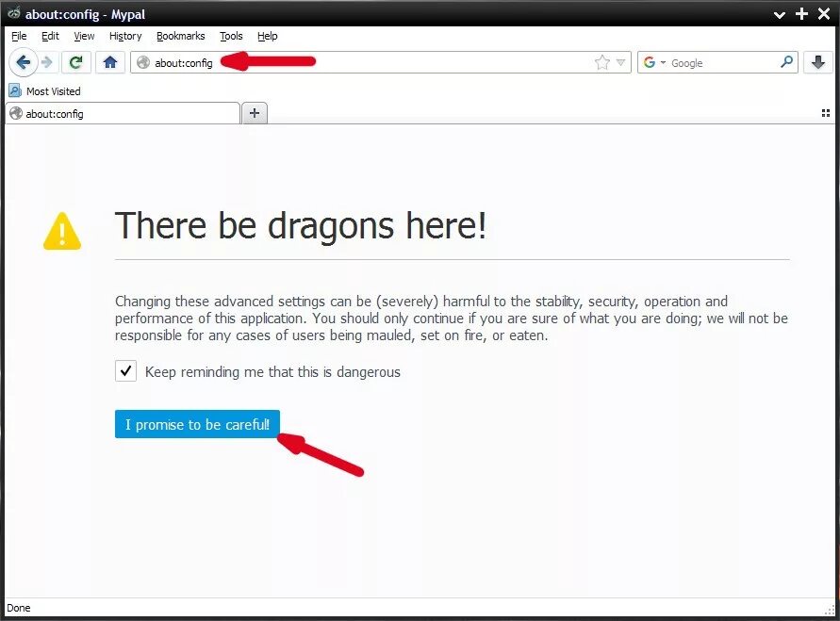Click the yellow warning triangle icon

[62, 231]
